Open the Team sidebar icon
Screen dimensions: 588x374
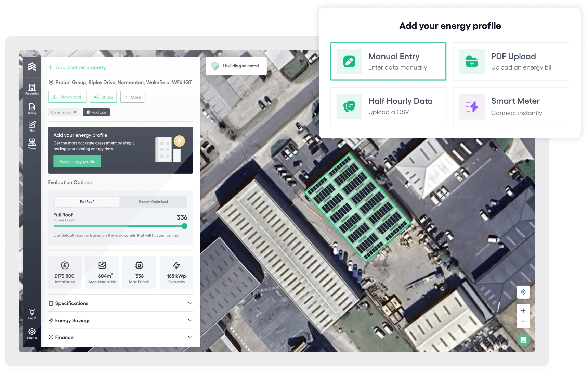(x=32, y=144)
